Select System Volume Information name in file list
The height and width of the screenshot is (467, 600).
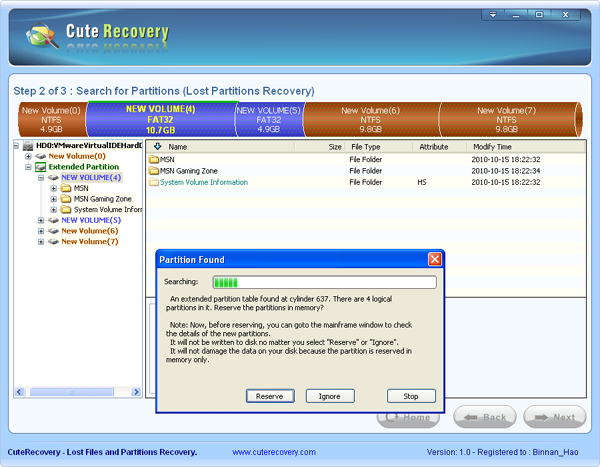point(204,183)
